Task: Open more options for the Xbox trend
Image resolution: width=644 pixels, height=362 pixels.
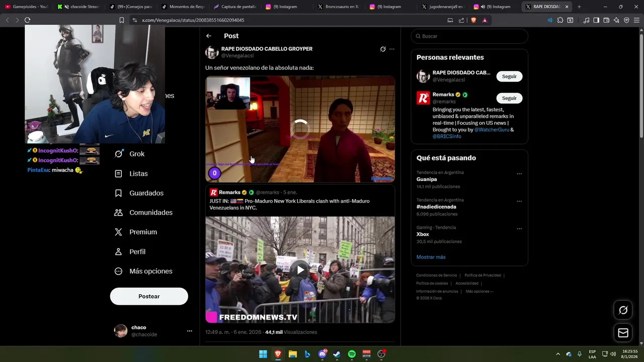Action: tap(519, 229)
